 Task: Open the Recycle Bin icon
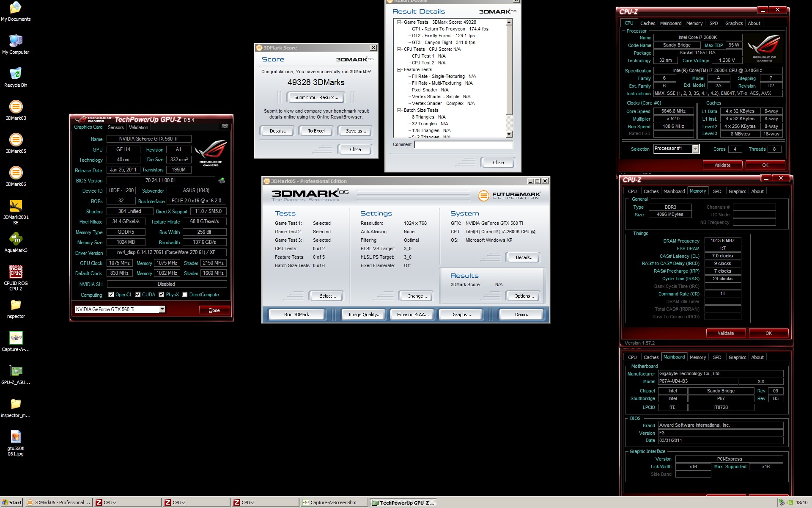coord(16,74)
